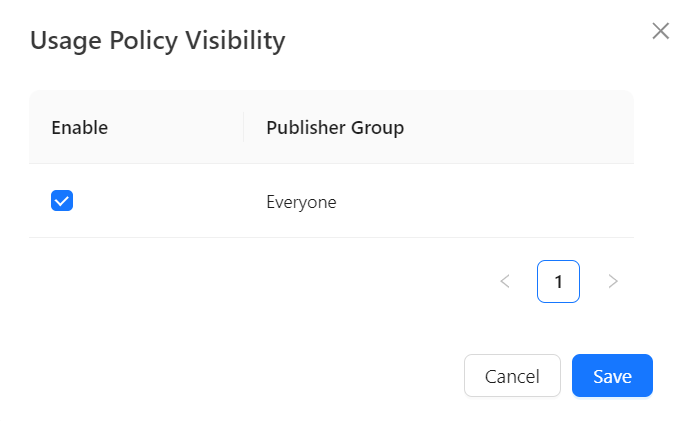This screenshot has width=694, height=421.
Task: Click the right chevron beside page 1
Action: [x=613, y=282]
